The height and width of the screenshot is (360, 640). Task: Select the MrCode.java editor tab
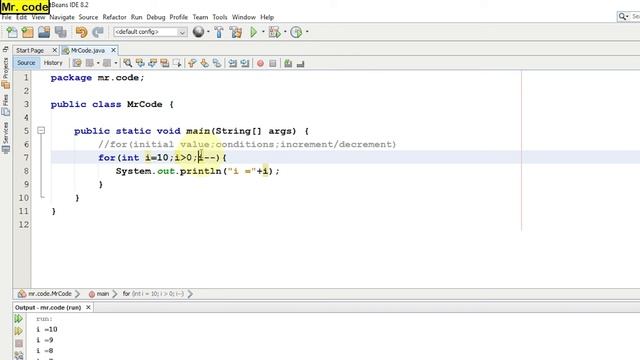click(x=88, y=50)
